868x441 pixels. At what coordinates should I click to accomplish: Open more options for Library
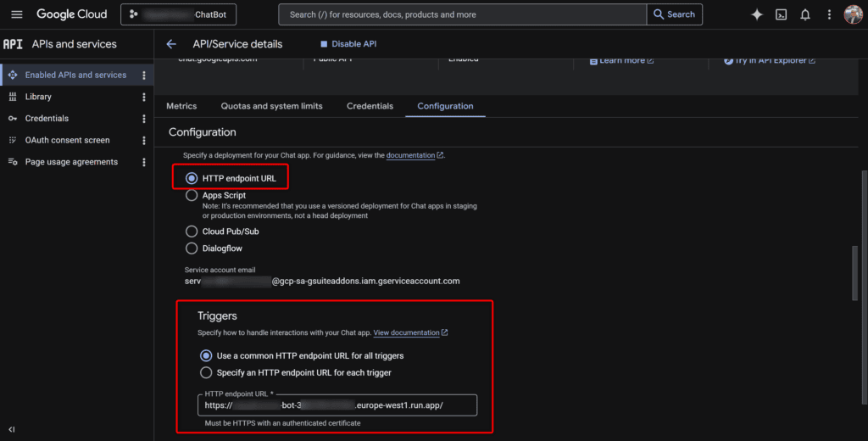(x=144, y=97)
